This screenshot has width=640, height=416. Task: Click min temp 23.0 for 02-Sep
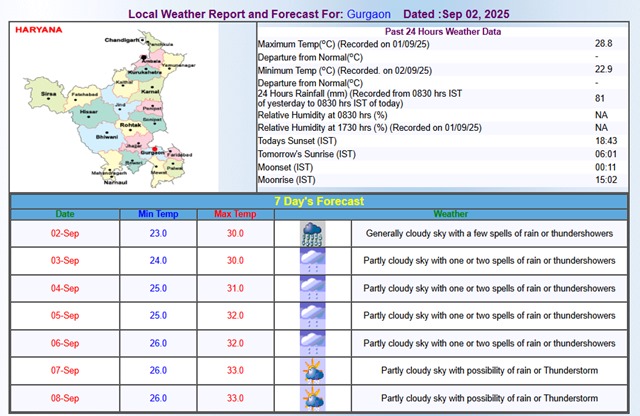click(x=158, y=234)
